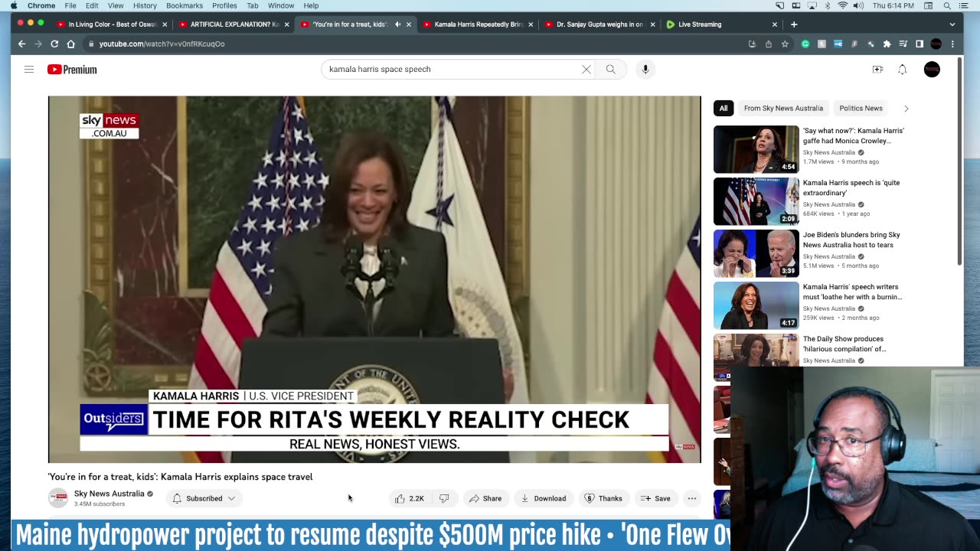Open Sky News Australia channel link
Image resolution: width=980 pixels, height=551 pixels.
click(x=109, y=494)
